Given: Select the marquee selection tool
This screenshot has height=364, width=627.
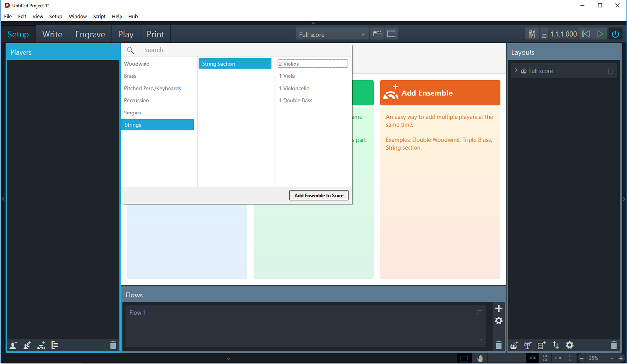Looking at the screenshot, I should (464, 358).
